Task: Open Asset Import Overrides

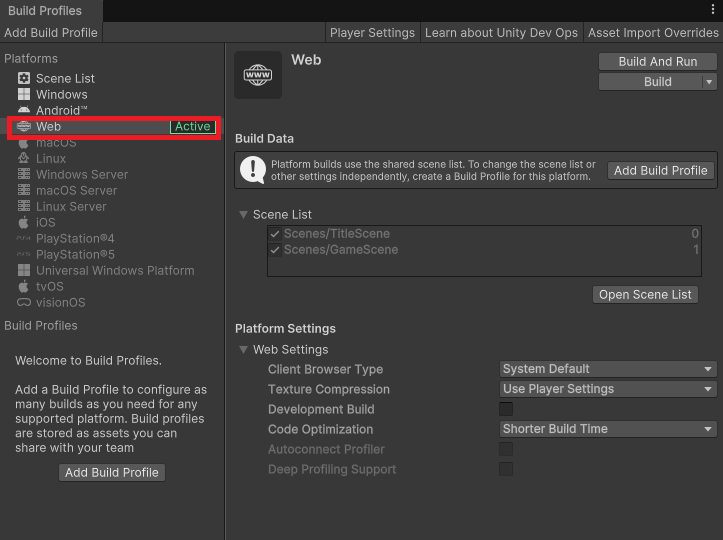Action: tap(653, 33)
